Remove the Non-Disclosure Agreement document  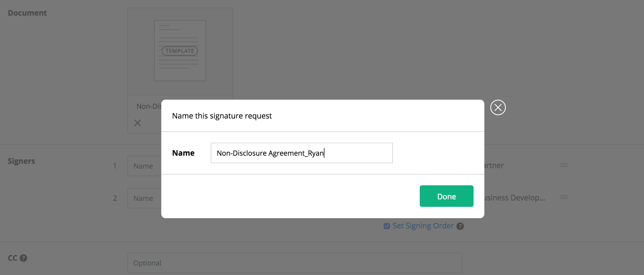point(138,123)
